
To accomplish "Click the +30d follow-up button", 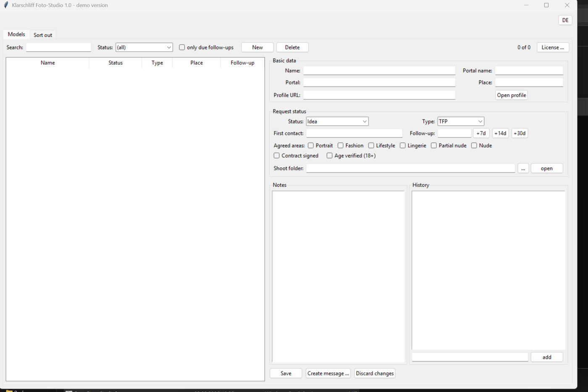I will pyautogui.click(x=520, y=133).
